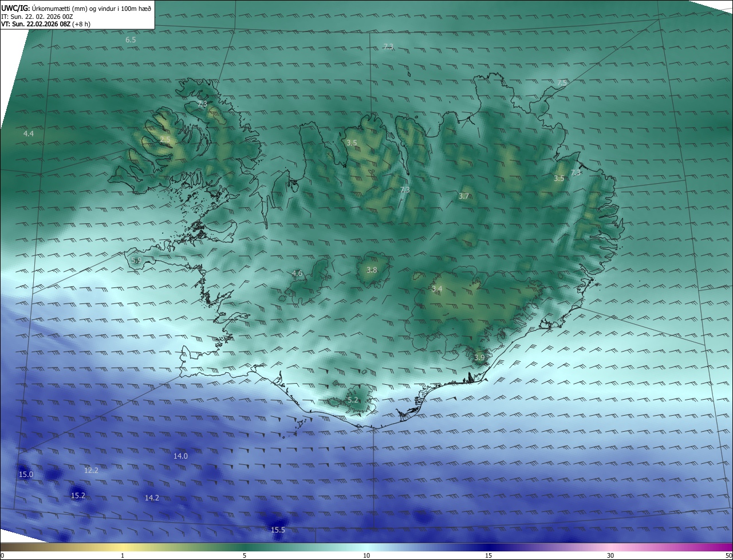This screenshot has width=733, height=560.
Task: Click the 0 tick on the color scale
Action: point(2,555)
